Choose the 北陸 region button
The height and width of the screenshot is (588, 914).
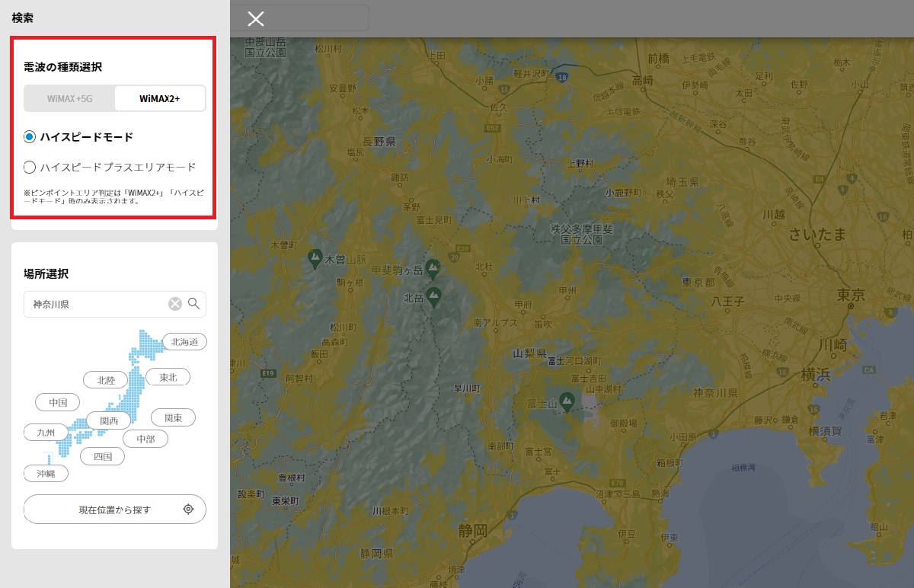105,379
